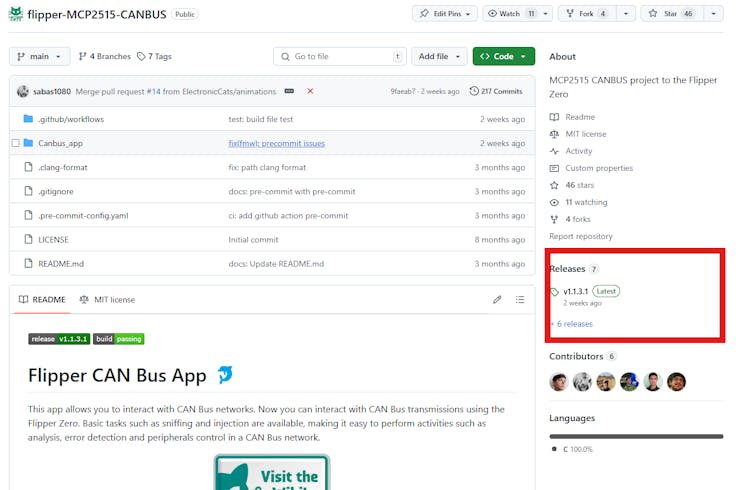Screen dimensions: 740x490
Task: Click the release v1.1.3.1 badge
Action: point(59,339)
